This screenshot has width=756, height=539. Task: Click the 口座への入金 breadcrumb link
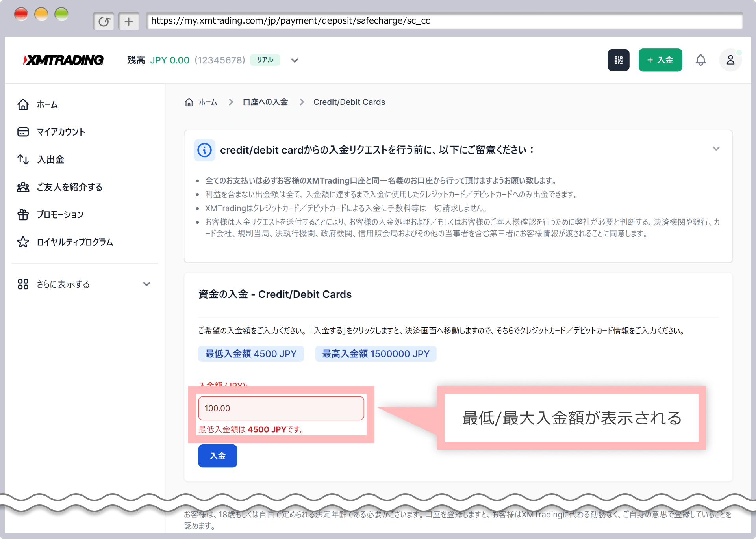[265, 102]
